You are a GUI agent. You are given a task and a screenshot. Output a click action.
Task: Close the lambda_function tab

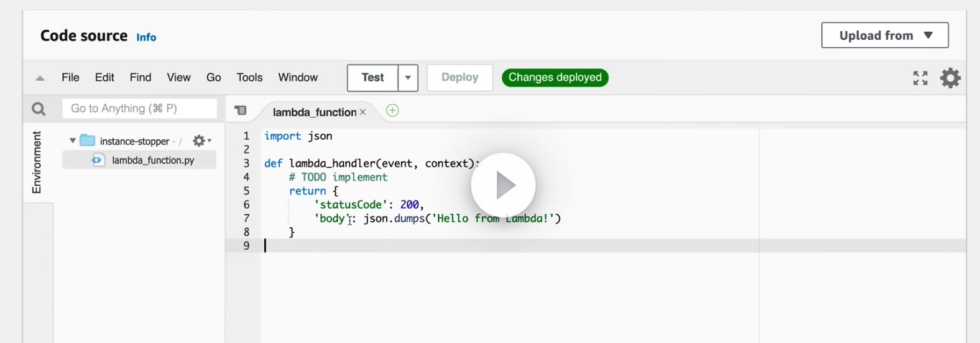tap(363, 112)
